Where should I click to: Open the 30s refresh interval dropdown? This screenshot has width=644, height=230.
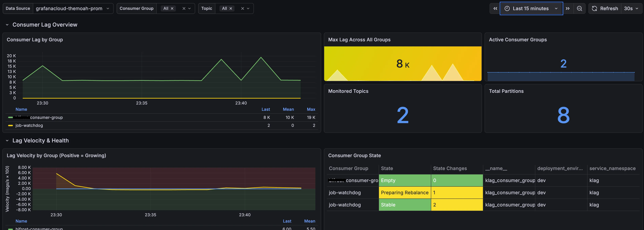(x=631, y=8)
